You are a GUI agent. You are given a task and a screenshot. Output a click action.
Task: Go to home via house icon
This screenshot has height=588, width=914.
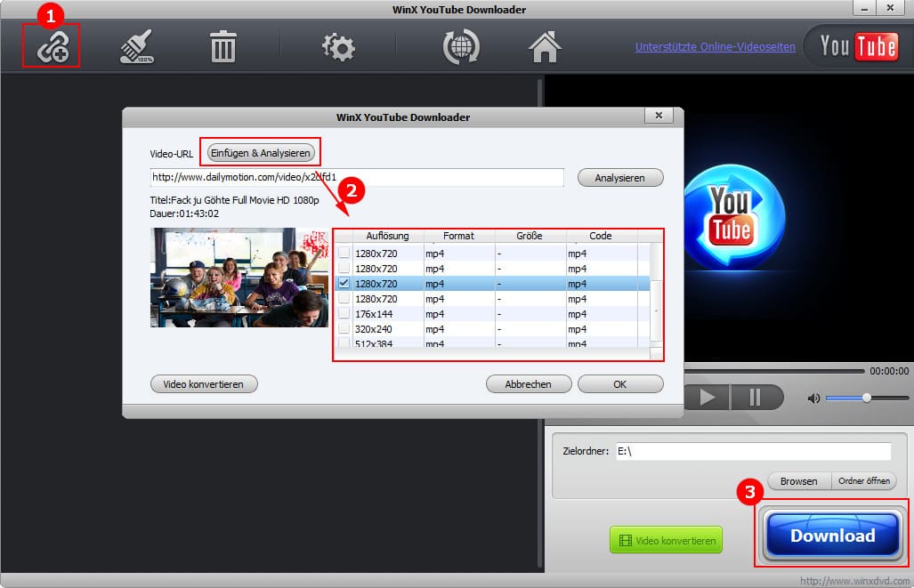pyautogui.click(x=545, y=46)
